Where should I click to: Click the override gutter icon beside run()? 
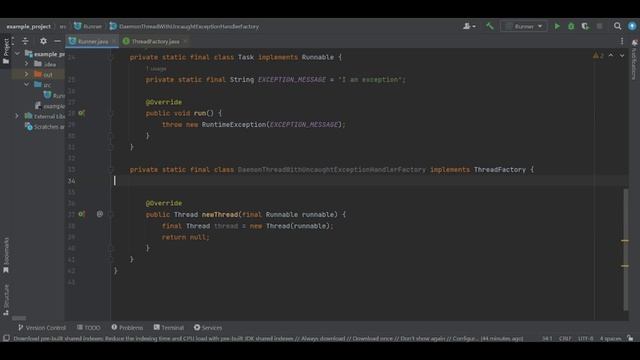(82, 113)
